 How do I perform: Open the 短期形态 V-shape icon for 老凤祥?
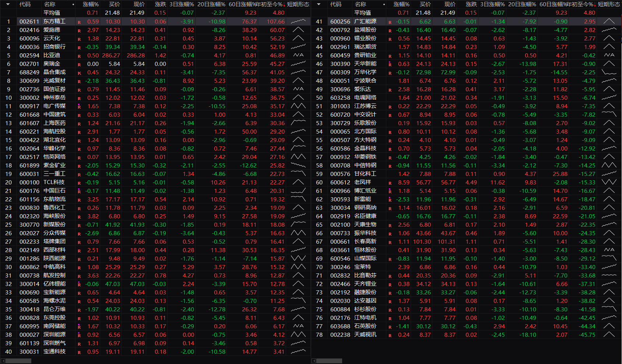click(x=609, y=182)
